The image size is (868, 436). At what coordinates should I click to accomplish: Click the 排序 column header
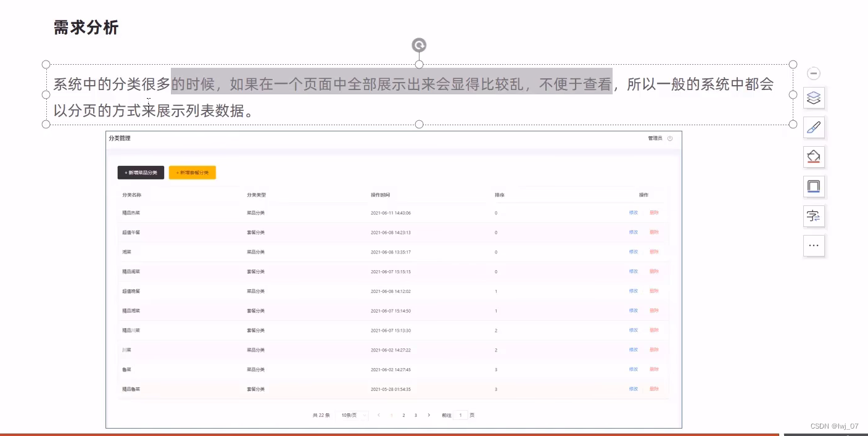(x=500, y=195)
